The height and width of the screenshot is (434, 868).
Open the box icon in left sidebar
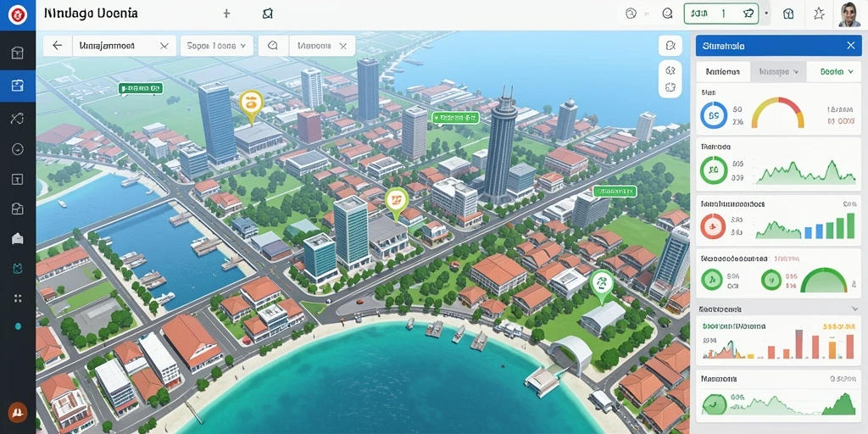pyautogui.click(x=18, y=53)
